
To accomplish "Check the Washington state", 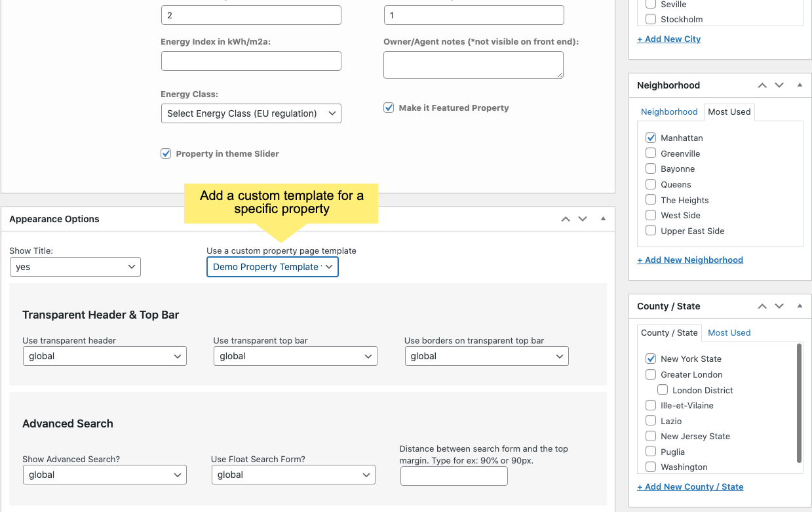I will [x=651, y=467].
